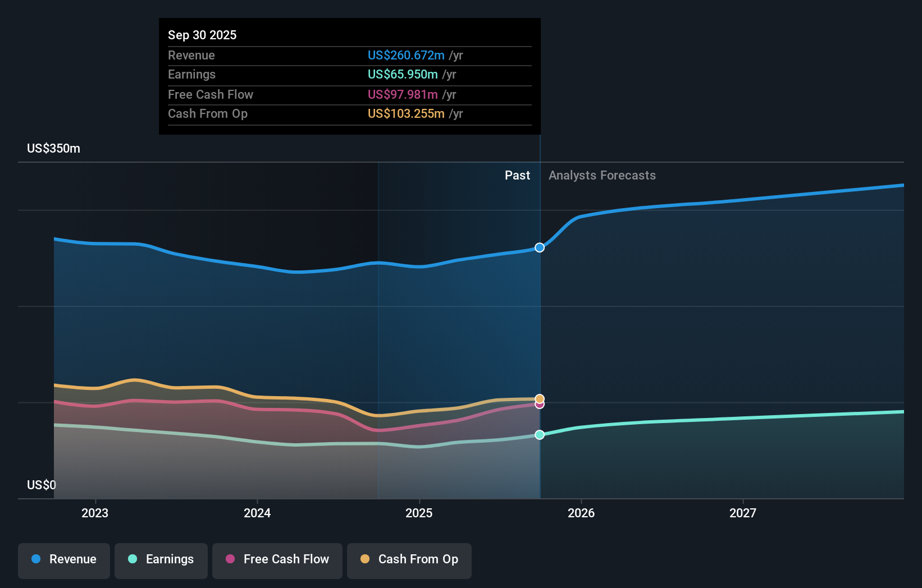The image size is (922, 588).
Task: Switch to the Past section of chart
Action: click(x=517, y=175)
